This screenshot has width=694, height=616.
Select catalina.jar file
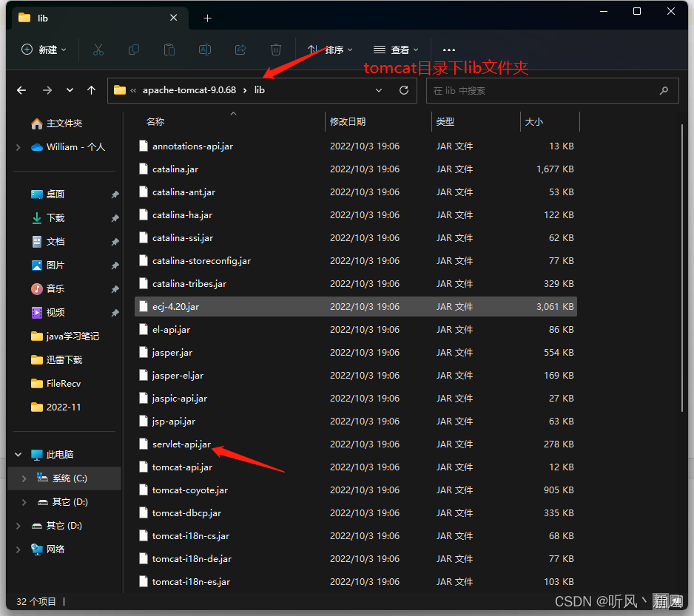click(355, 169)
